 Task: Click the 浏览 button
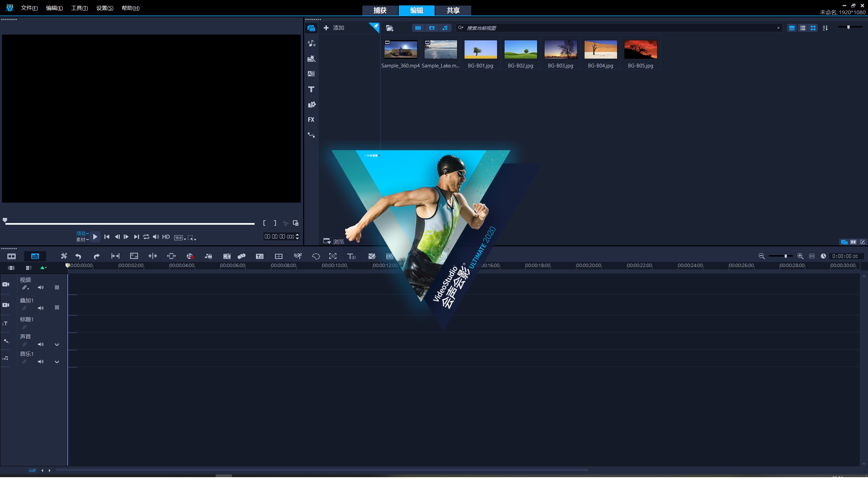point(334,241)
